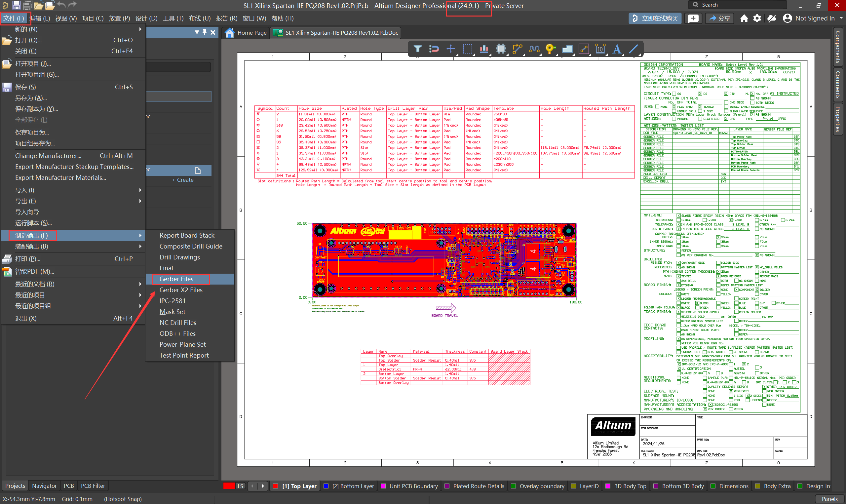Screen dimensions: 846x504
Task: Close the Projects panel with X icon
Action: 213,32
